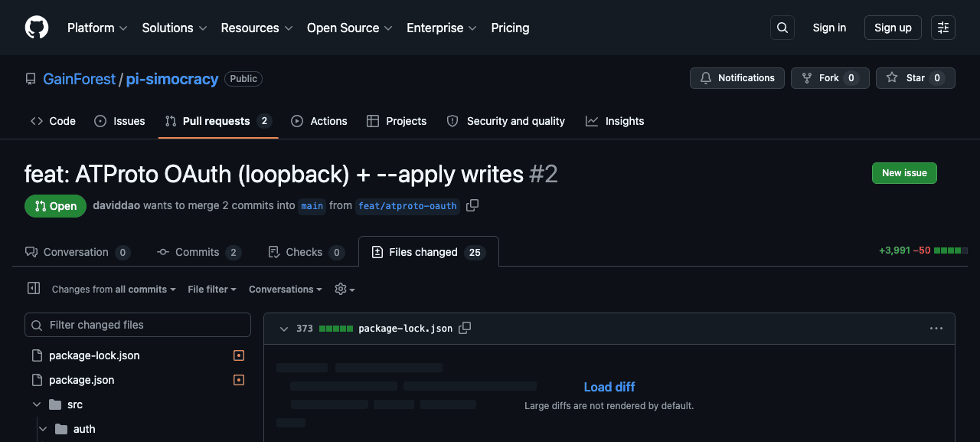
Task: Open the diff settings gear menu
Action: pyautogui.click(x=345, y=290)
